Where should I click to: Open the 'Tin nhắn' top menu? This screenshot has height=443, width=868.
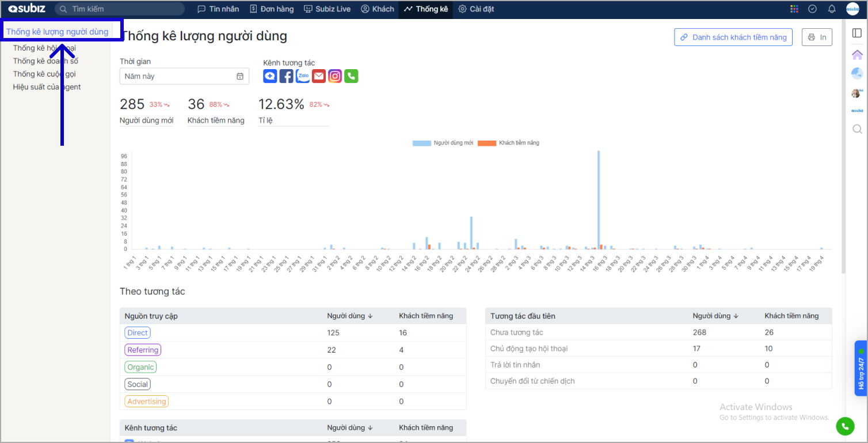click(x=218, y=9)
